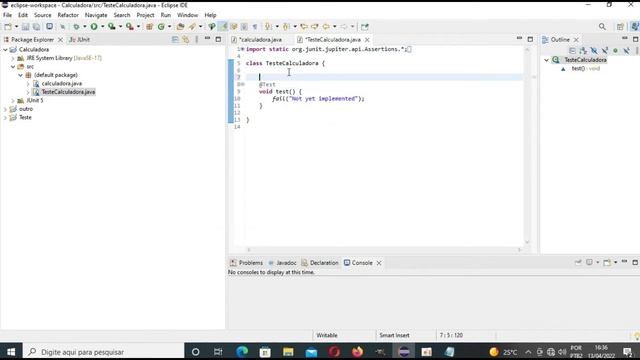
Task: Open the Debug dropdown arrow
Action: point(84,27)
